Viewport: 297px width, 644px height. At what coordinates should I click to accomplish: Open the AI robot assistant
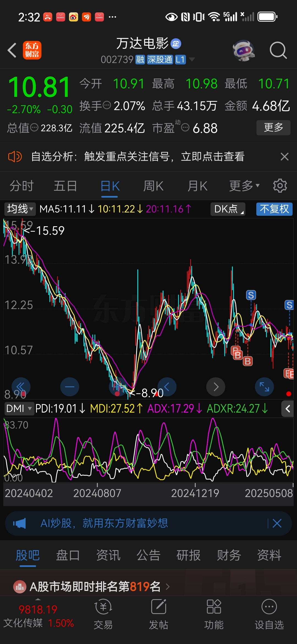click(243, 50)
